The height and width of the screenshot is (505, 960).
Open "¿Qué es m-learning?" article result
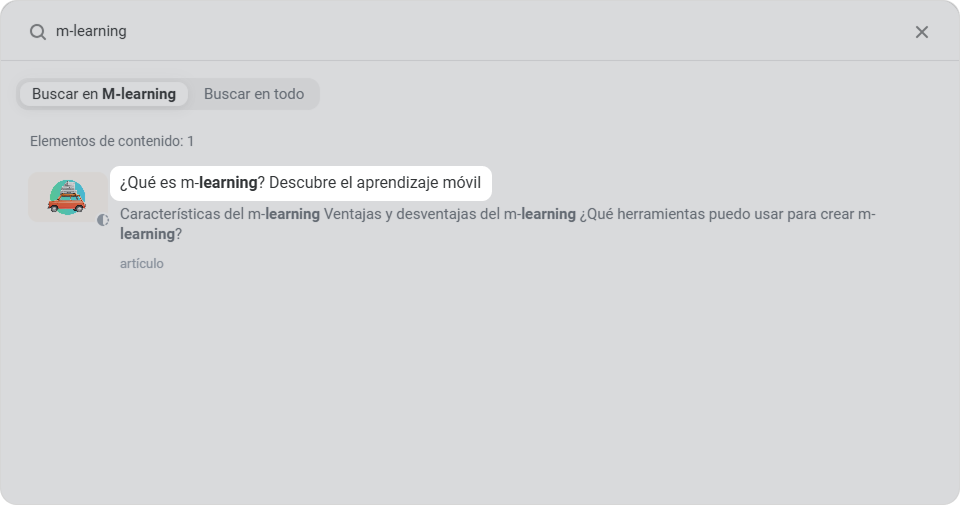(x=300, y=184)
